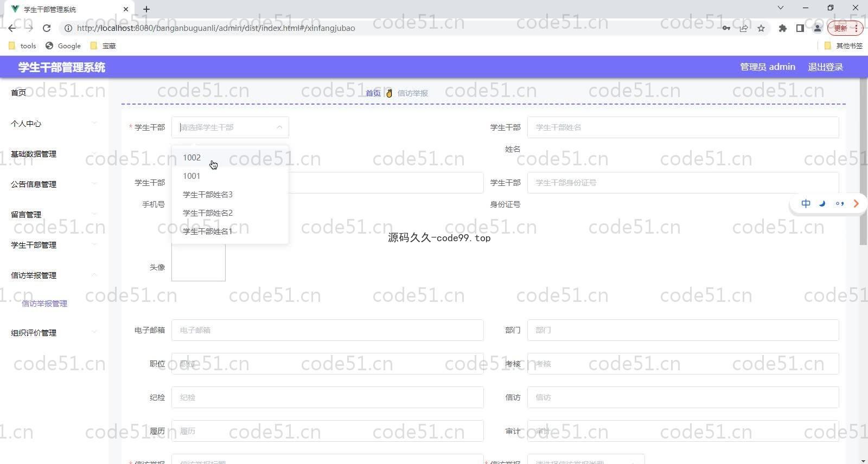The width and height of the screenshot is (868, 464).
Task: Click the 首页 breadcrumb link
Action: pos(373,93)
